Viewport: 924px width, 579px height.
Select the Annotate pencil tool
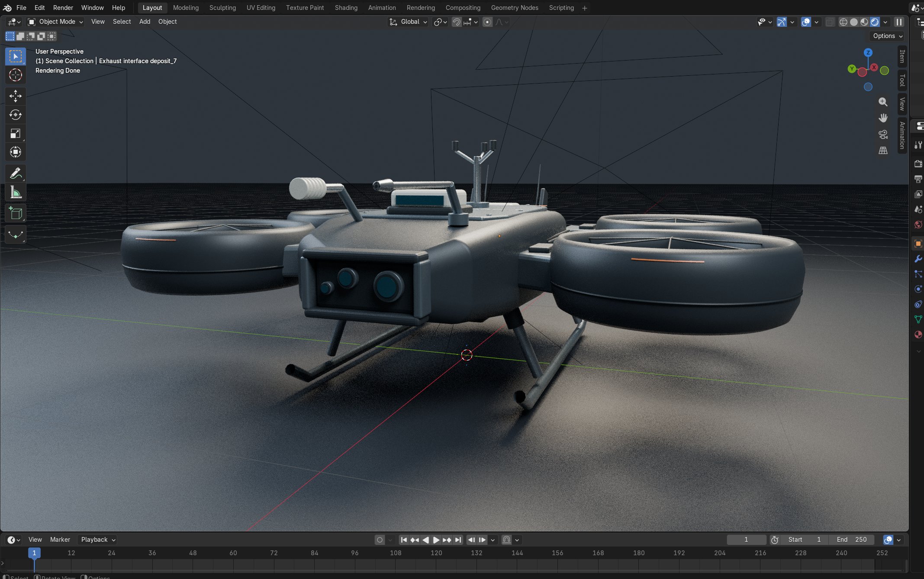(16, 174)
